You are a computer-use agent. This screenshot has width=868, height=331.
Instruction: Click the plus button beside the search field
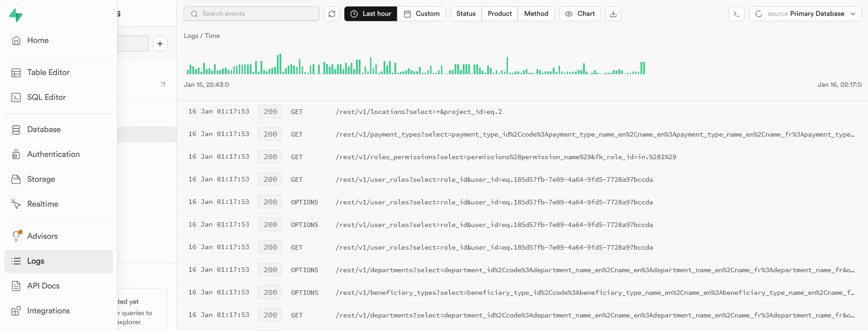160,44
